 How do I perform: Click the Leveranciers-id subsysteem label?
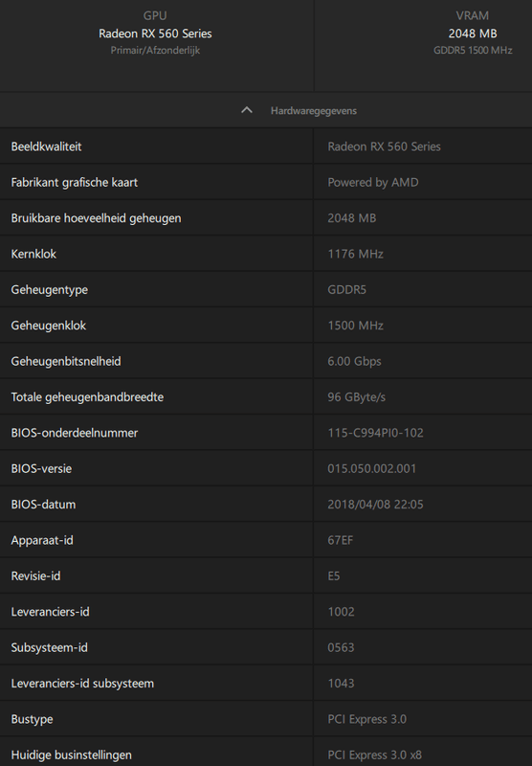pos(82,684)
